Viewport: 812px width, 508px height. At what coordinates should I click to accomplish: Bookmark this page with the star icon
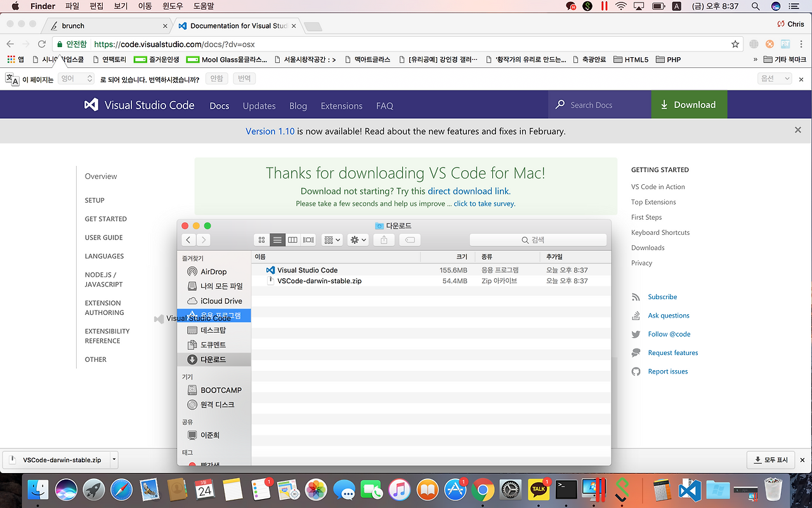[x=735, y=44]
